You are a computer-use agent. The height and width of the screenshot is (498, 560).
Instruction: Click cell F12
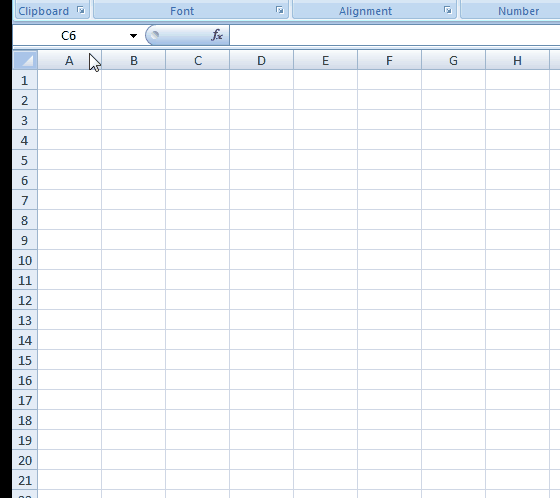[x=389, y=300]
